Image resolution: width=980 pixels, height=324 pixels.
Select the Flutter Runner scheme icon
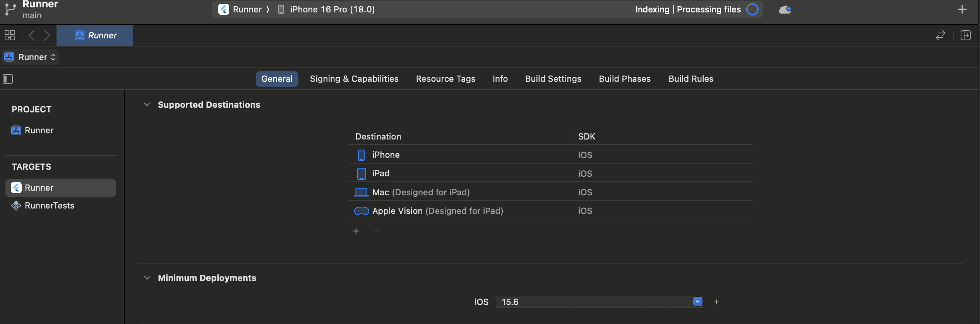(223, 9)
